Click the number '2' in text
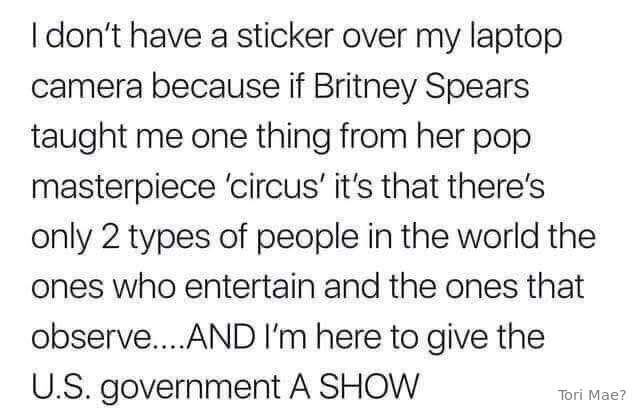Image resolution: width=640 pixels, height=417 pixels. tap(110, 238)
